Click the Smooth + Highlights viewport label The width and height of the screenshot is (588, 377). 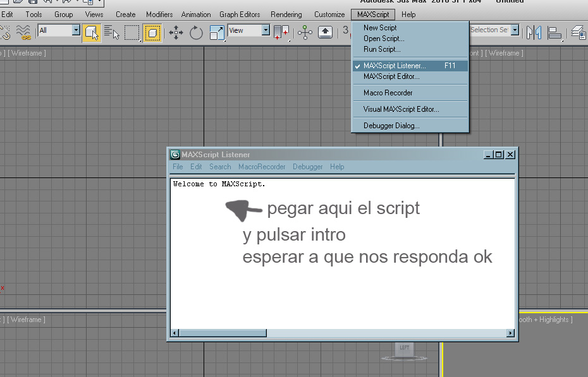546,320
